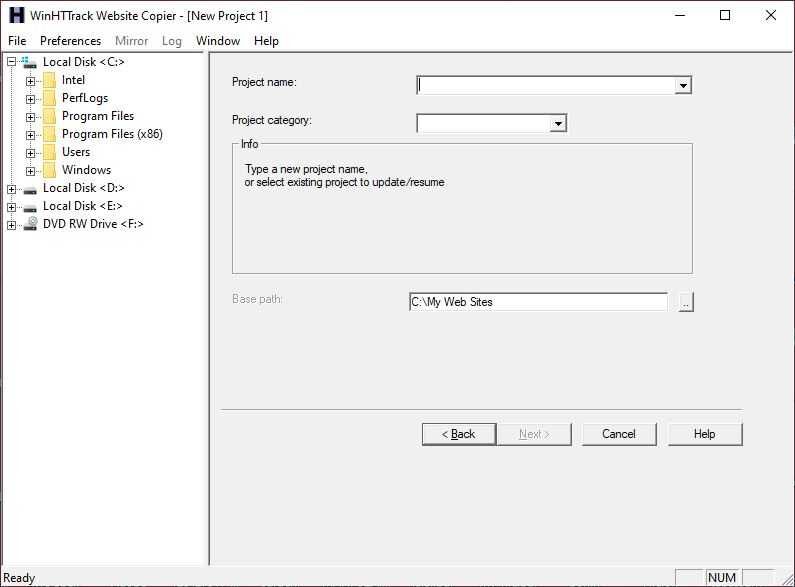Click the Program Files (x86) folder icon

[50, 134]
